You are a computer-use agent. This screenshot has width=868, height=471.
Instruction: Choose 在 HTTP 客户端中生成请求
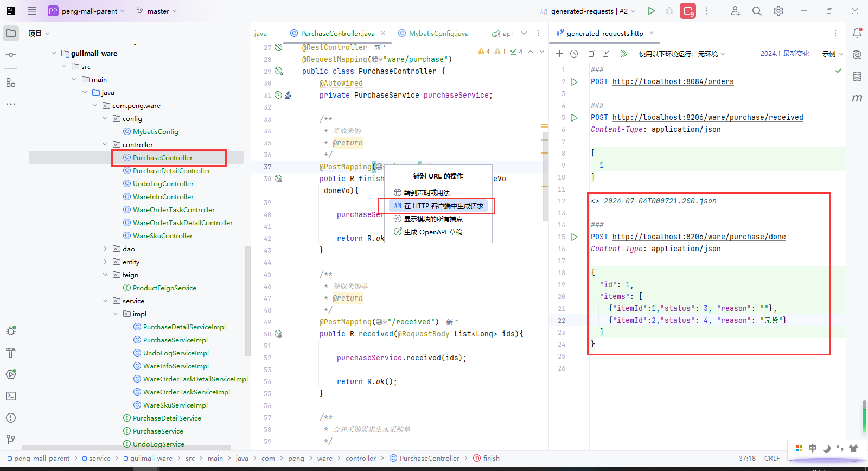point(438,206)
